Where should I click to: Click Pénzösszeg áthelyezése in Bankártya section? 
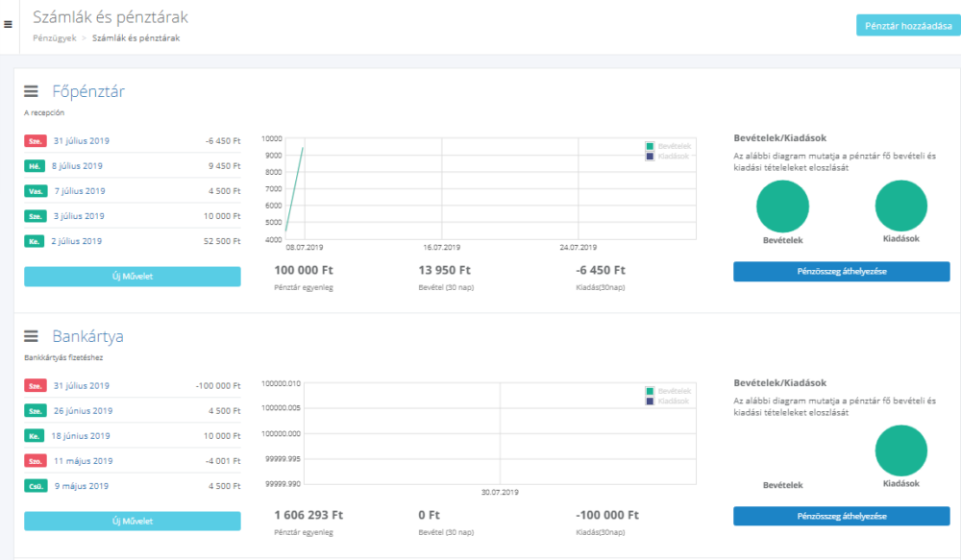(841, 516)
